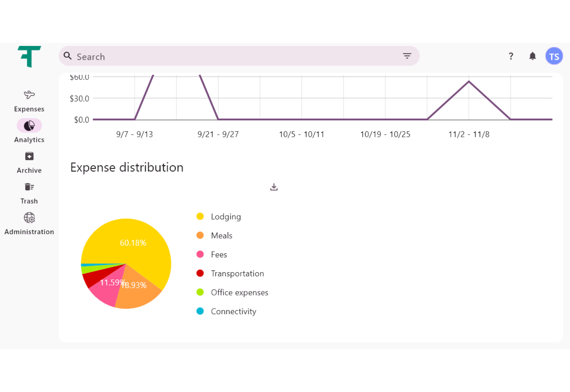The width and height of the screenshot is (570, 392).
Task: Open Administration globe-gear icon
Action: tap(29, 217)
